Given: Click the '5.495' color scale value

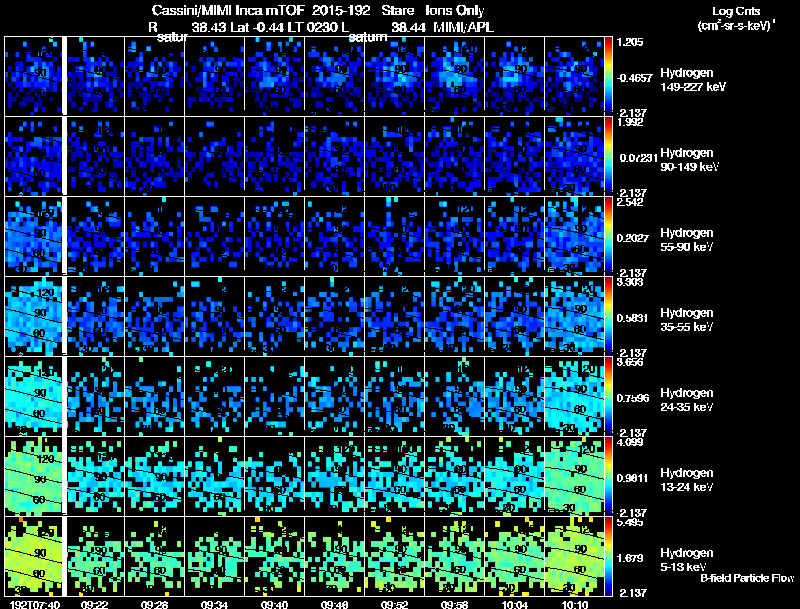Looking at the screenshot, I should coord(631,522).
